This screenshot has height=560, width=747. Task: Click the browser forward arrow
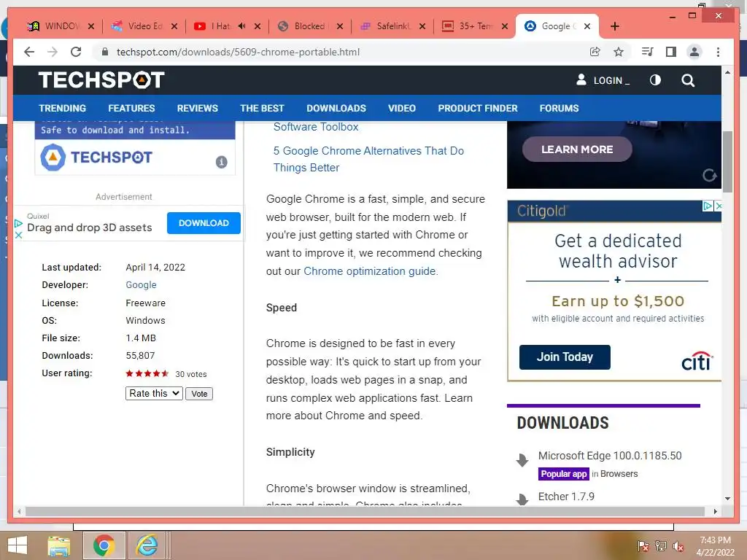pos(53,52)
